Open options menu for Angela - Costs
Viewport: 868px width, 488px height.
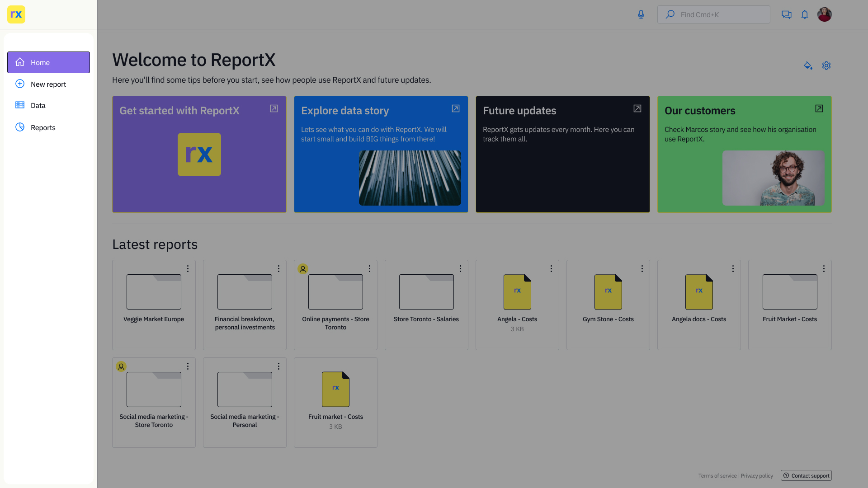click(x=551, y=268)
